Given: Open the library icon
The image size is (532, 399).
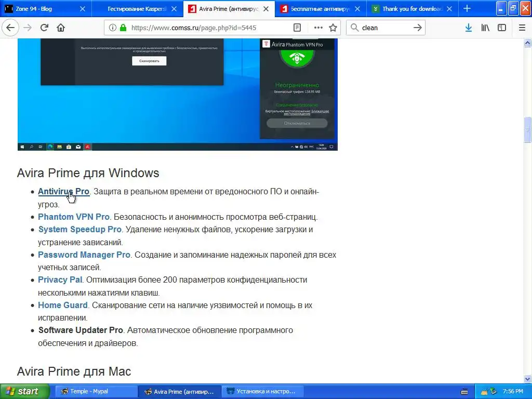Looking at the screenshot, I should (x=485, y=28).
